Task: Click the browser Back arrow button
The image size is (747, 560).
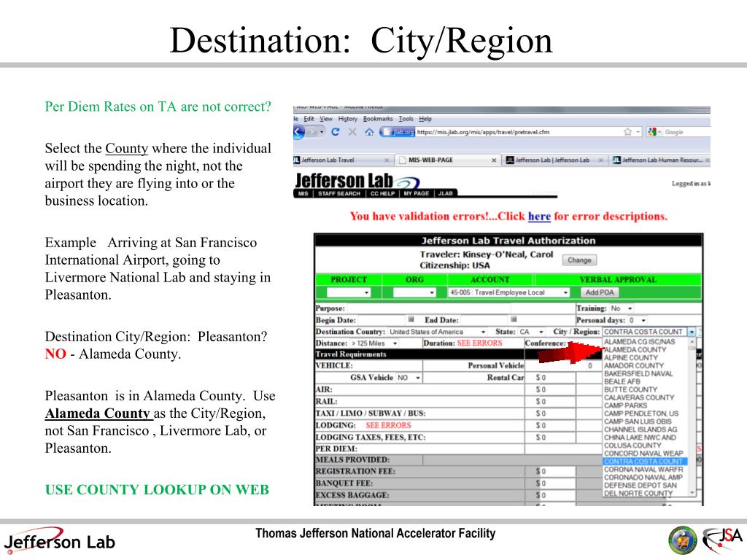Action: pyautogui.click(x=298, y=132)
